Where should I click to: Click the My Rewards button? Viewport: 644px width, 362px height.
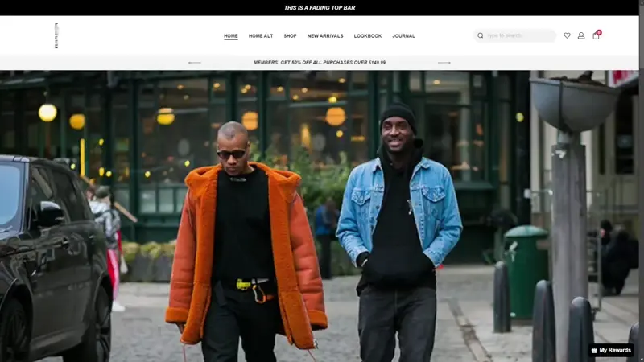coord(611,350)
